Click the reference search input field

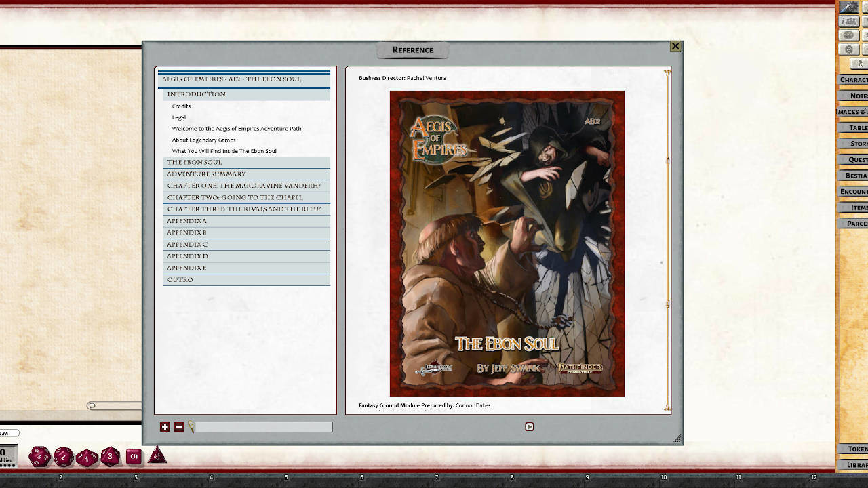pos(264,426)
